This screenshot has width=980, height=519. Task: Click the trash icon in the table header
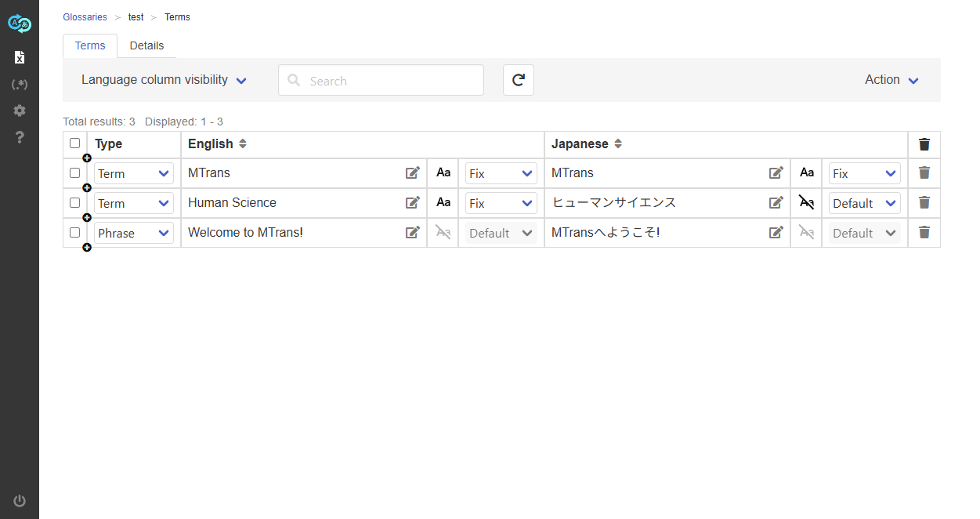tap(924, 144)
